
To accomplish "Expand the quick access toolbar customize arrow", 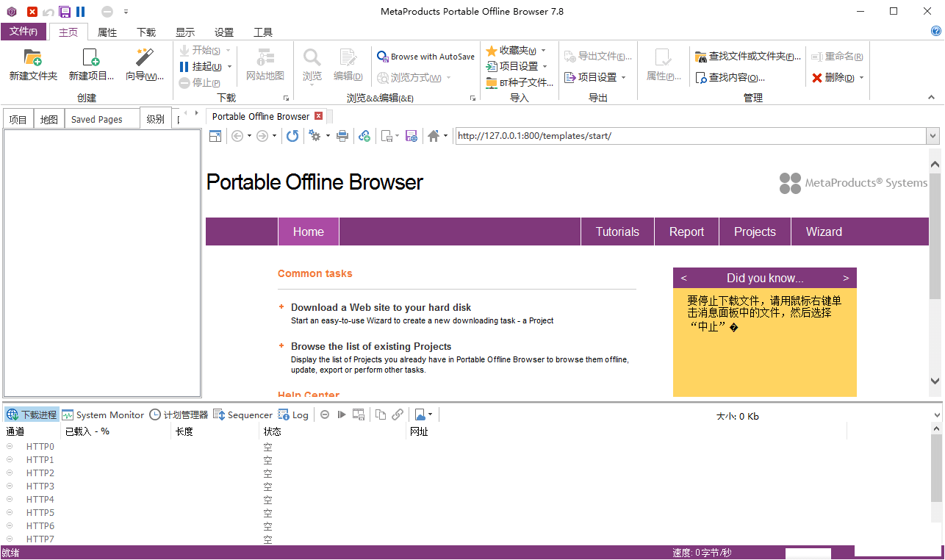I will 126,12.
